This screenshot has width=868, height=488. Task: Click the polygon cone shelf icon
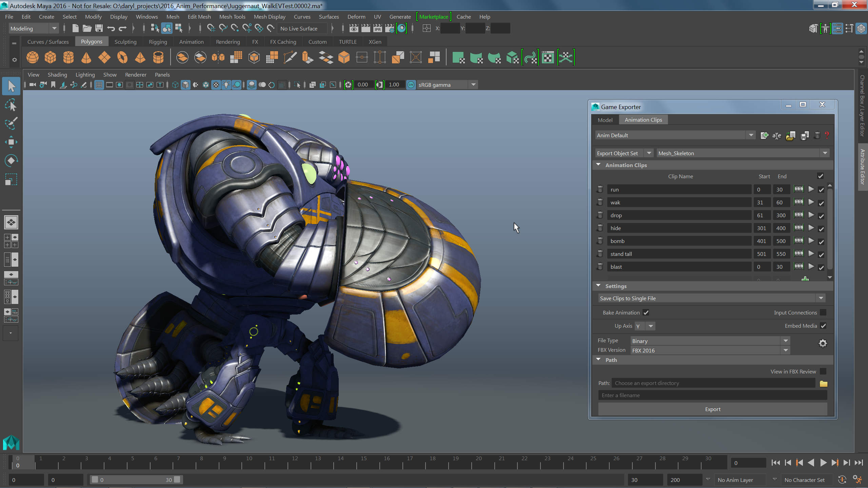coord(86,57)
